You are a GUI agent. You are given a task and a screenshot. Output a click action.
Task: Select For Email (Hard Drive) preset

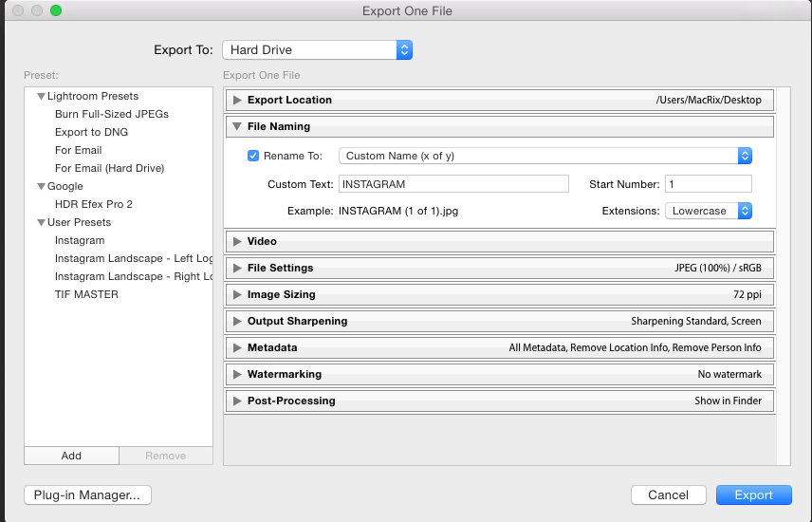[110, 169]
